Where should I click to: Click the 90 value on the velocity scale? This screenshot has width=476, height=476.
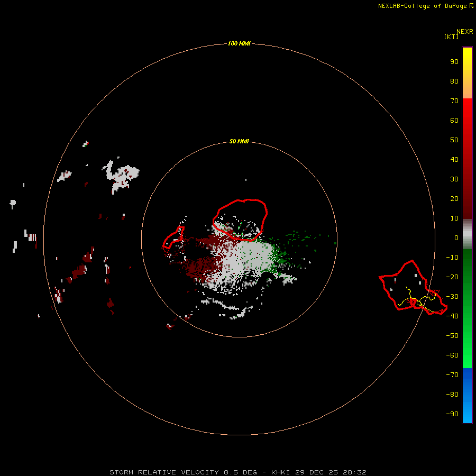click(454, 62)
